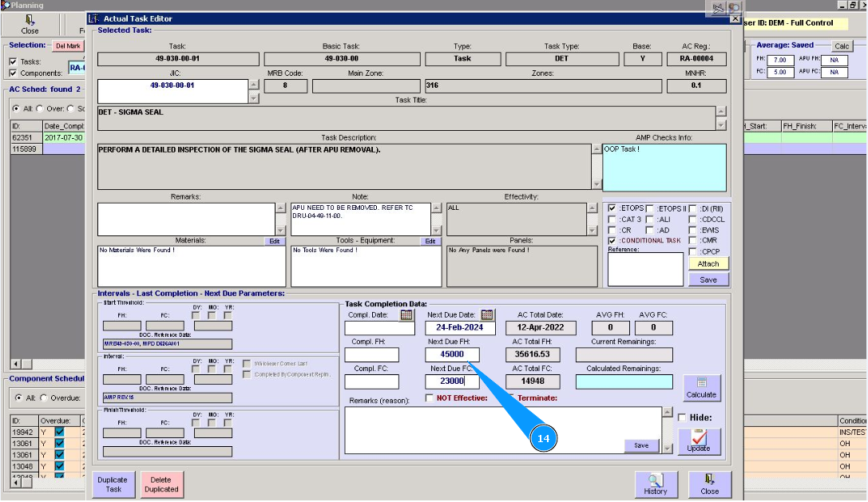Select All radio in AC Sched panel
868x502 pixels.
coord(16,109)
